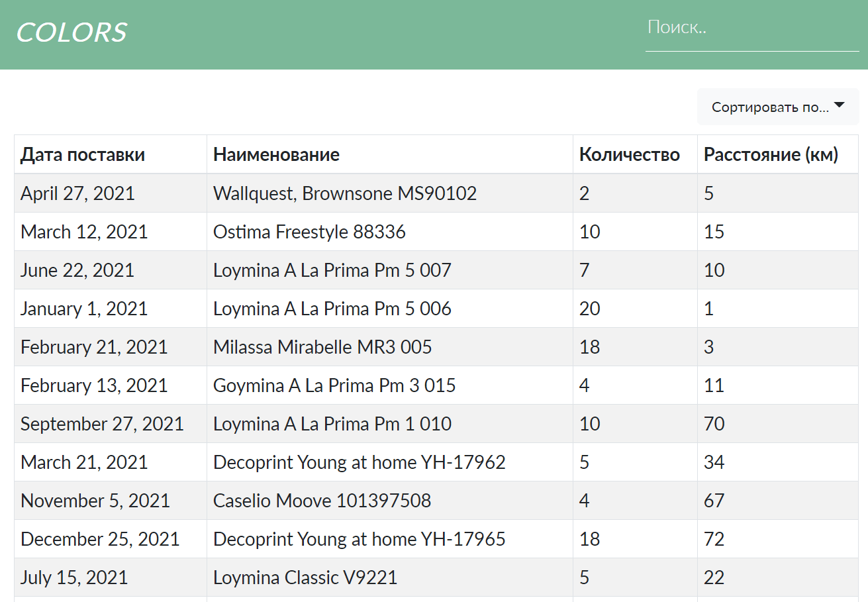The width and height of the screenshot is (868, 602).
Task: Select the December 25, 2021 date cell
Action: click(111, 539)
